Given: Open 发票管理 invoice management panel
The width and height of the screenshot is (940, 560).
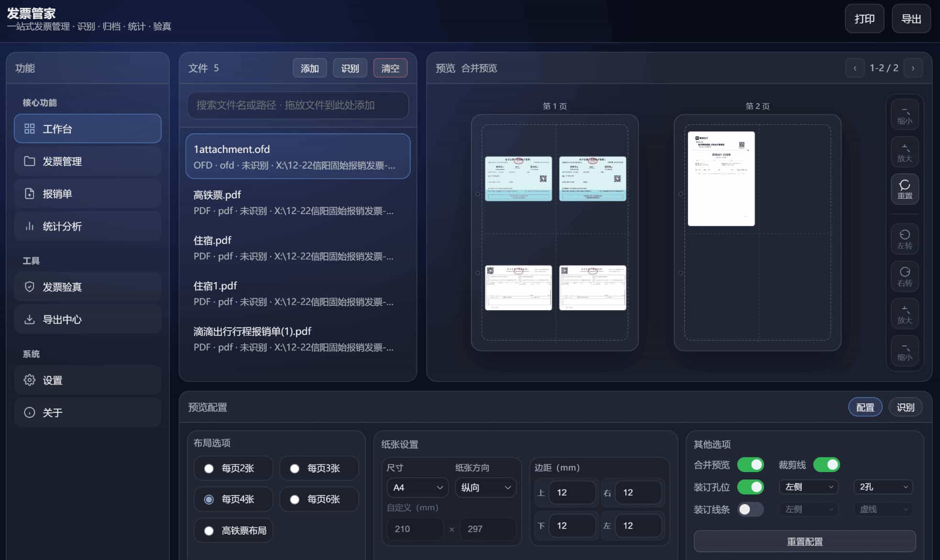Looking at the screenshot, I should point(62,161).
